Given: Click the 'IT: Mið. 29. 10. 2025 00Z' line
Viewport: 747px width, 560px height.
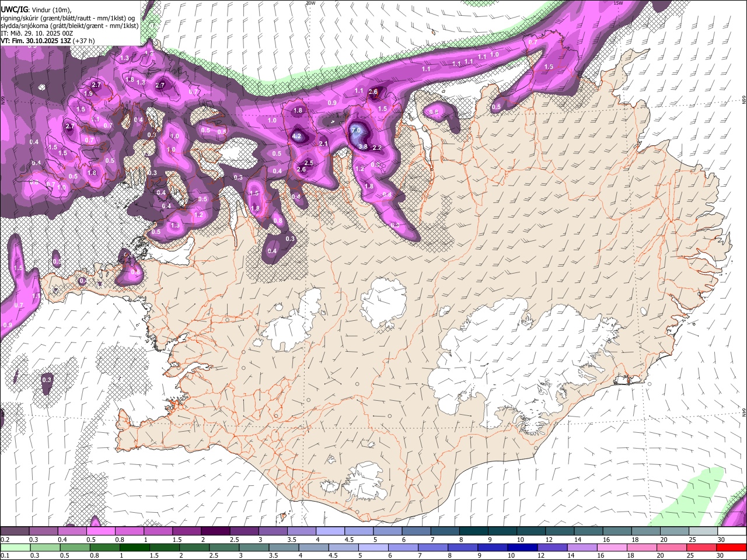Looking at the screenshot, I should [37, 33].
